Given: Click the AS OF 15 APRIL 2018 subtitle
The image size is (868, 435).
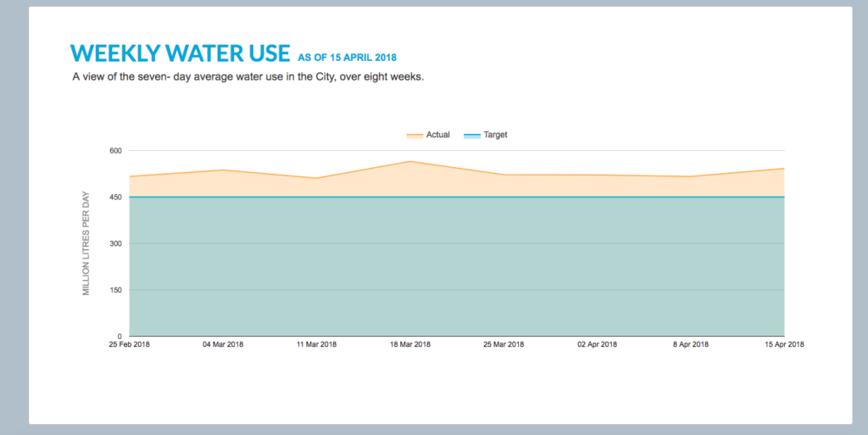Looking at the screenshot, I should [x=347, y=58].
